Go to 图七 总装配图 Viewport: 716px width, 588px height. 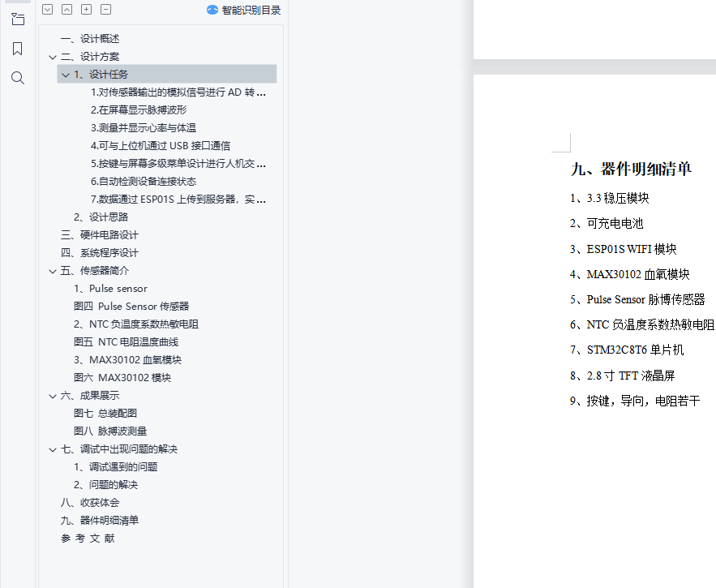click(105, 413)
